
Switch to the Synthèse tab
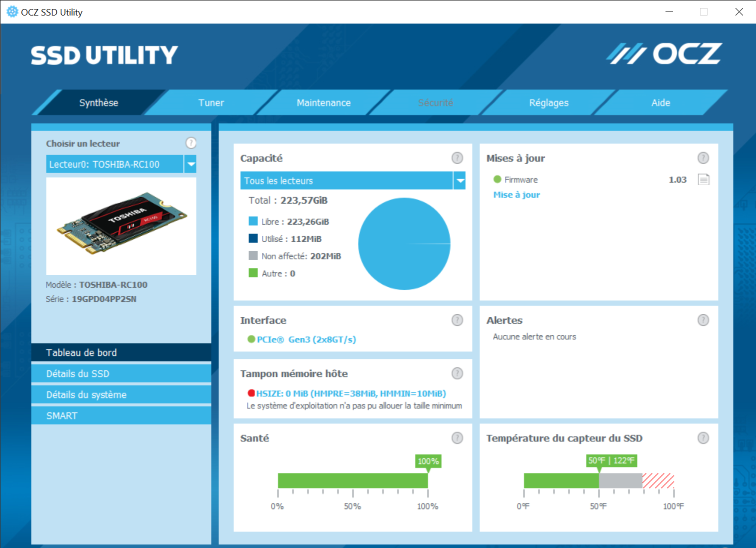pyautogui.click(x=98, y=103)
